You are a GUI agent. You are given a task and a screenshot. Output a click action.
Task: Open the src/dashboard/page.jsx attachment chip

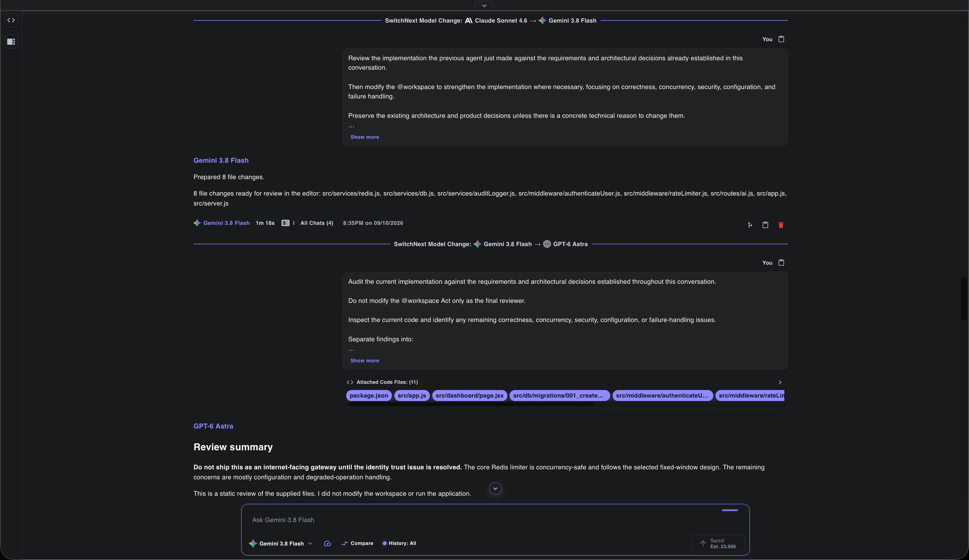click(469, 395)
